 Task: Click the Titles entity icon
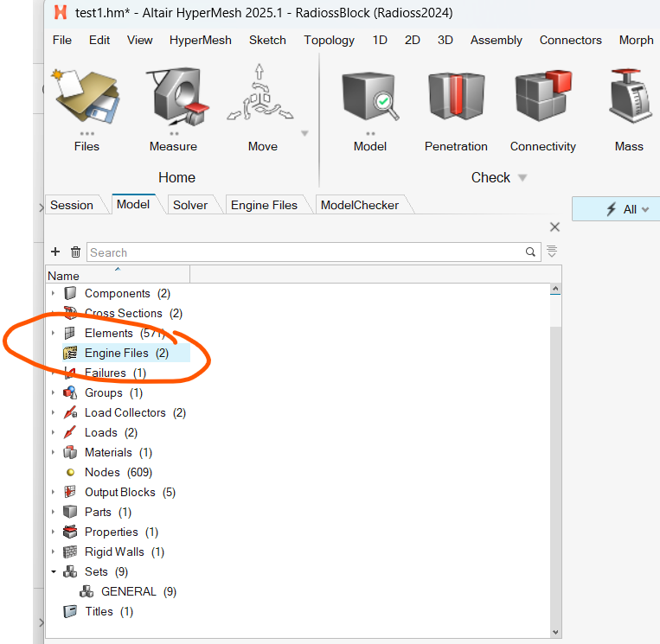coord(70,611)
